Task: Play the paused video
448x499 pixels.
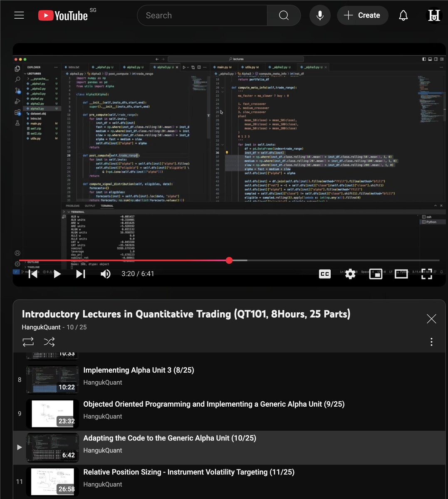Action: click(x=57, y=274)
